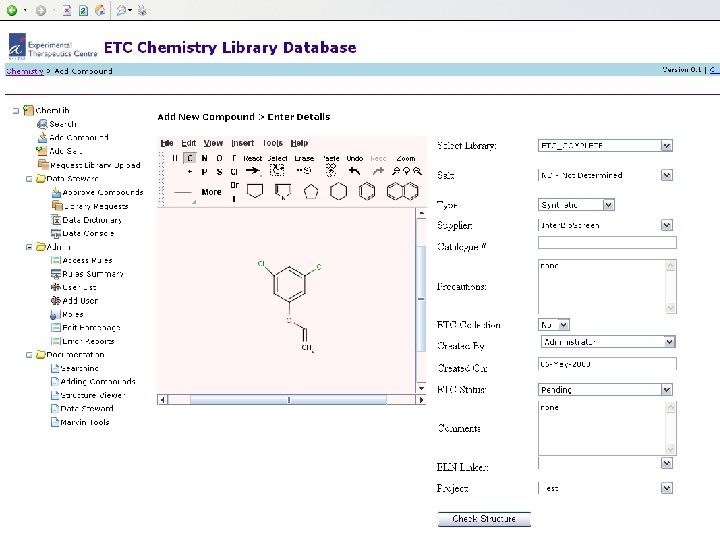Activate the Select lasso tool
Image resolution: width=720 pixels, height=540 pixels.
[277, 170]
